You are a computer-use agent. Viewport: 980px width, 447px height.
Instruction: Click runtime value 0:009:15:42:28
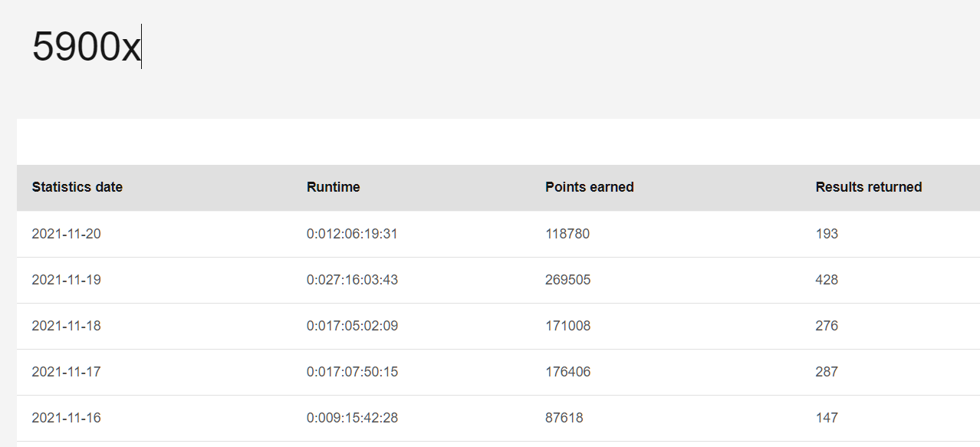tap(352, 418)
